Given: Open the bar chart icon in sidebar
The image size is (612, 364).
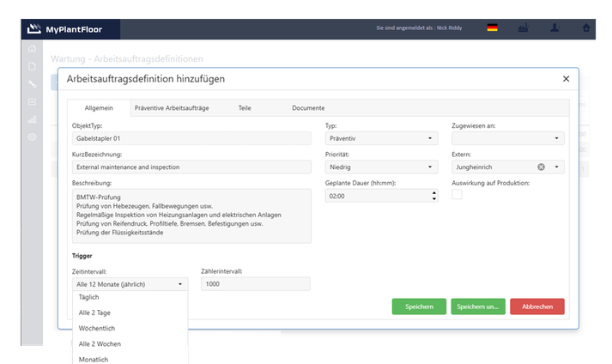Looking at the screenshot, I should (x=32, y=119).
